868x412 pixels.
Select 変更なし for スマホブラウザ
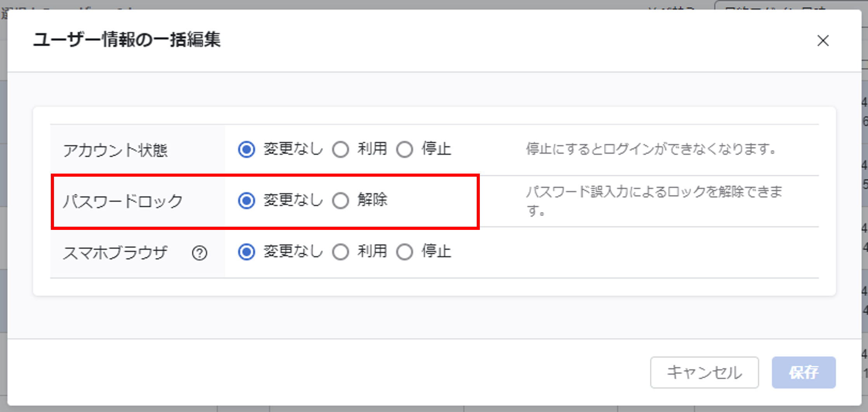pyautogui.click(x=247, y=252)
